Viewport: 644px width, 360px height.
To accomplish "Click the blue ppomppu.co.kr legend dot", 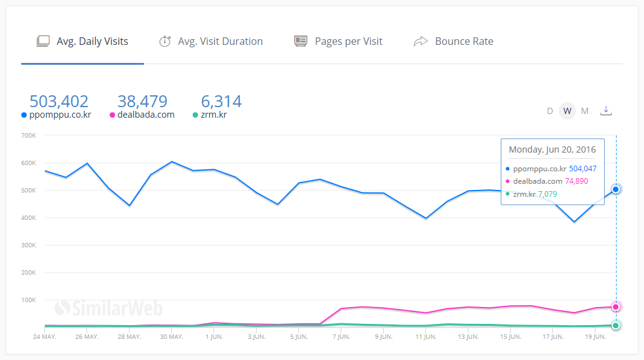I will coord(24,115).
